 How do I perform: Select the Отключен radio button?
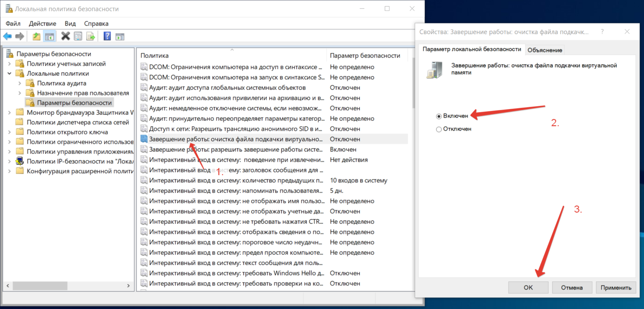tap(439, 129)
